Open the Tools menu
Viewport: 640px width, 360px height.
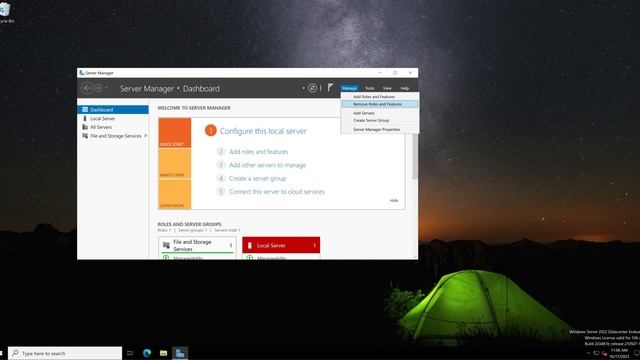click(370, 88)
